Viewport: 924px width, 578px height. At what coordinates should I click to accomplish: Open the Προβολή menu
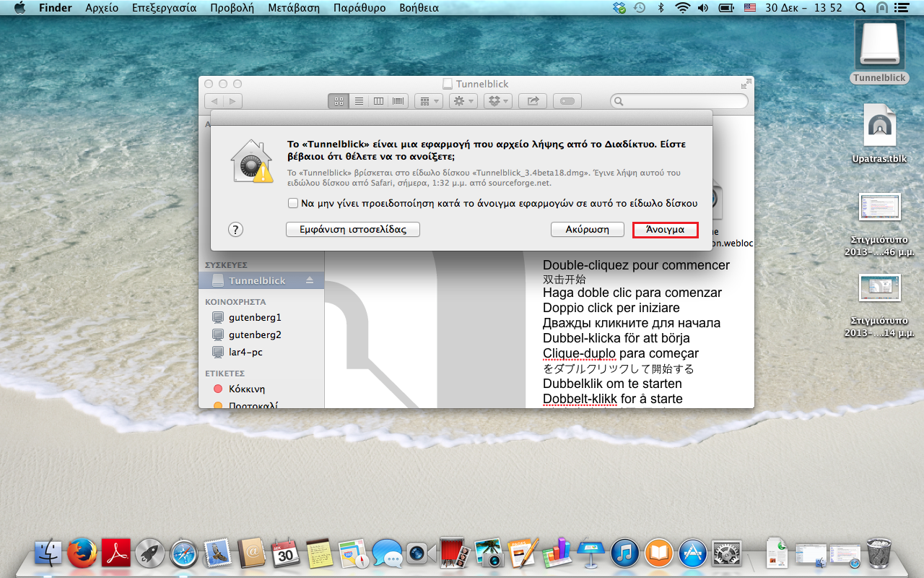tap(232, 8)
